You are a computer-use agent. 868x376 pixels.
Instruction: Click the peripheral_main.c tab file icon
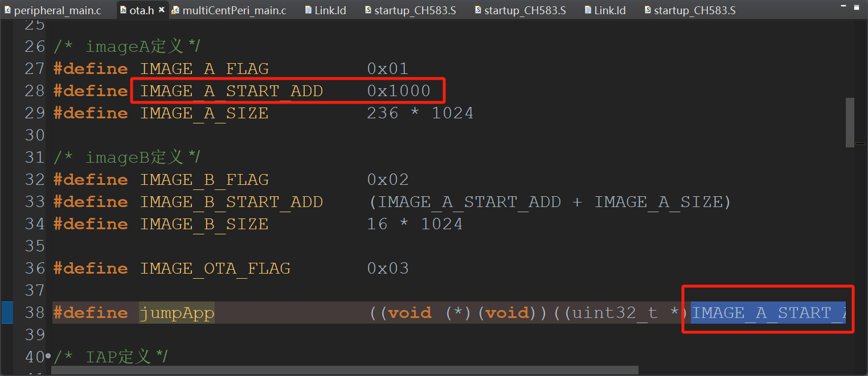click(x=7, y=10)
